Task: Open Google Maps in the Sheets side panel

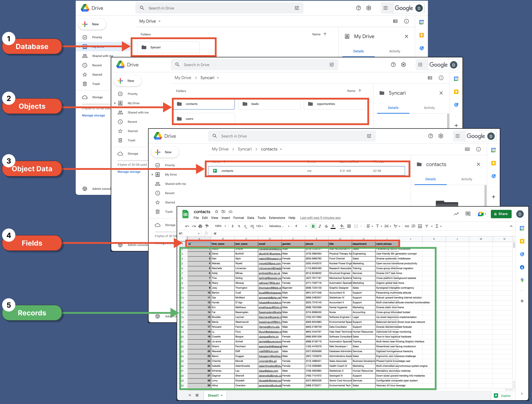Action: (x=522, y=280)
